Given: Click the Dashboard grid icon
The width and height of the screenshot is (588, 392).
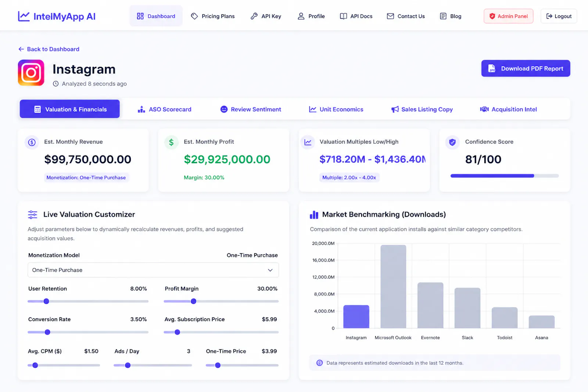Looking at the screenshot, I should click(x=140, y=16).
